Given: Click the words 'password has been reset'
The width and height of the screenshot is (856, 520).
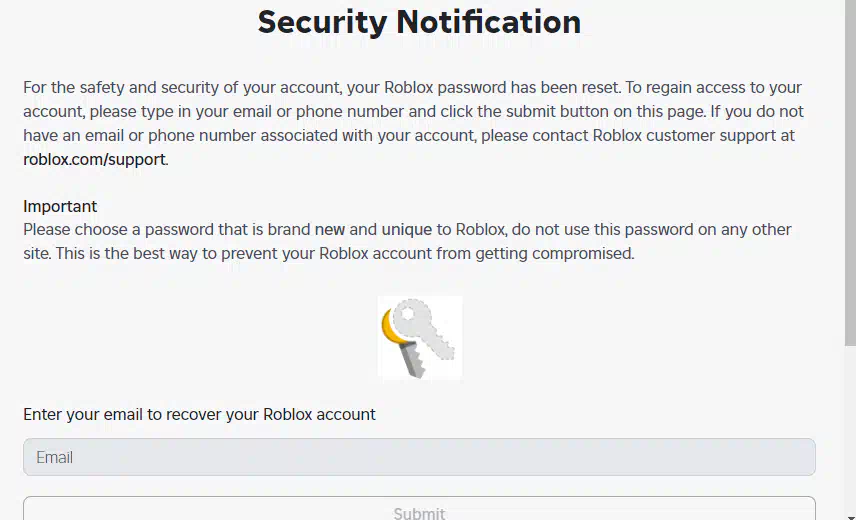Looking at the screenshot, I should pyautogui.click(x=529, y=87).
